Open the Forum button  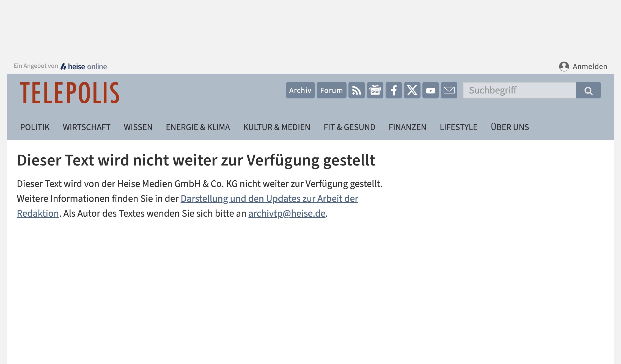tap(331, 90)
